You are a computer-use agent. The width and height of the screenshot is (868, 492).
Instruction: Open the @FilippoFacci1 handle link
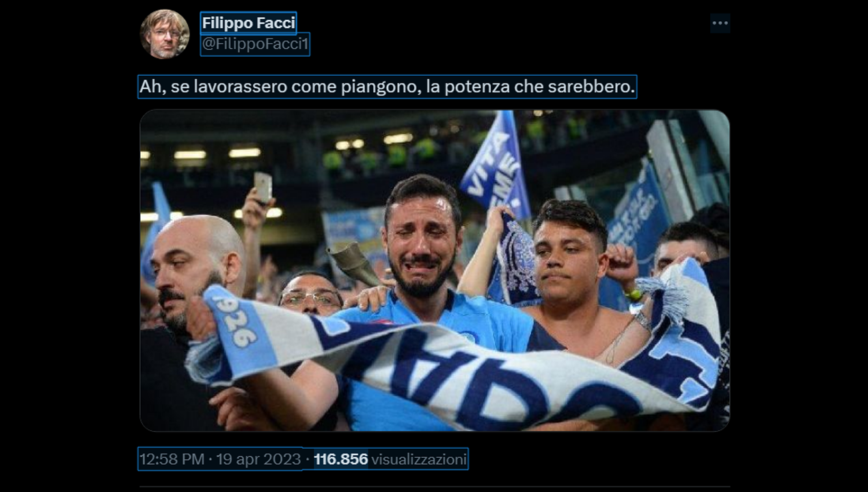(254, 44)
